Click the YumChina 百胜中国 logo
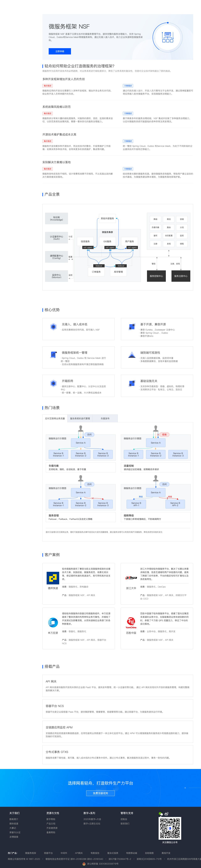This screenshot has width=201, height=868. (x=131, y=623)
